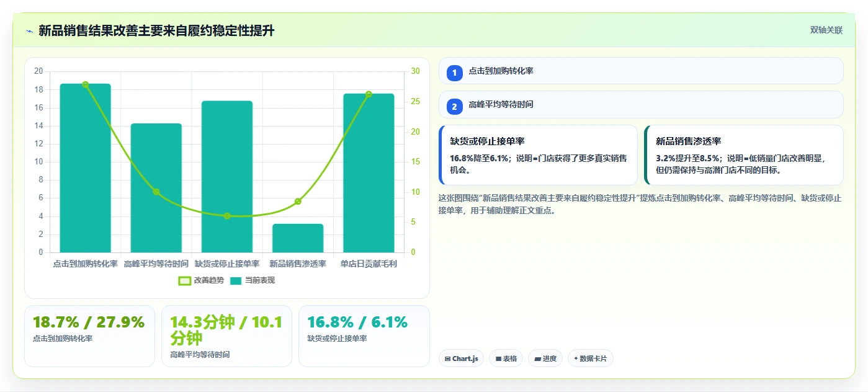Click trend line point above 单店日贡献毛利

click(x=369, y=94)
